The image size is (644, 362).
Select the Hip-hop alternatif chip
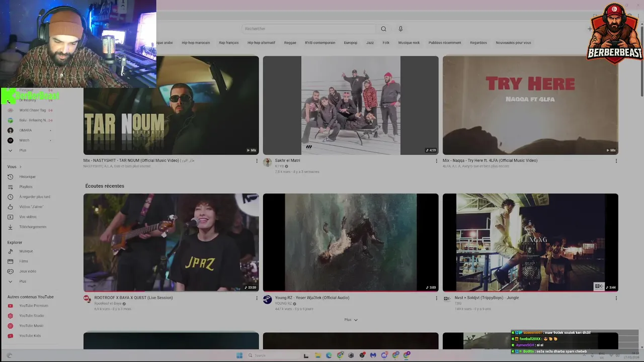[261, 43]
